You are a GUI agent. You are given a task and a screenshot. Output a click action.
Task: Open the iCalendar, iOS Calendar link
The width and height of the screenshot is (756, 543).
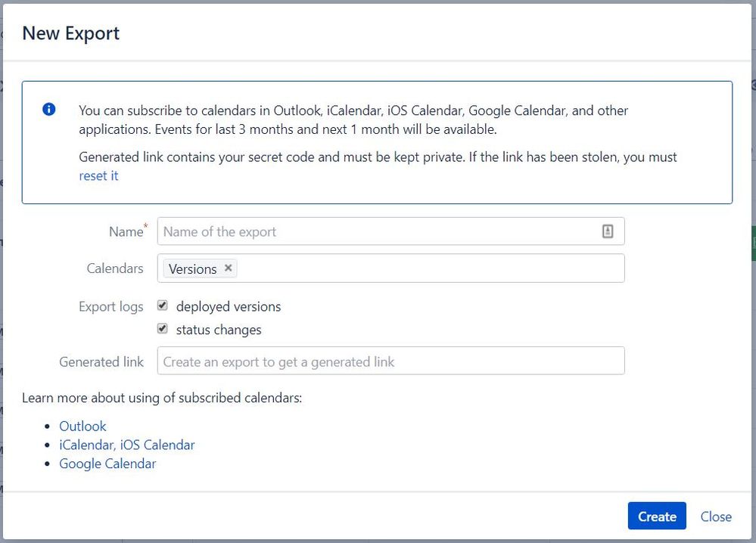pyautogui.click(x=126, y=445)
